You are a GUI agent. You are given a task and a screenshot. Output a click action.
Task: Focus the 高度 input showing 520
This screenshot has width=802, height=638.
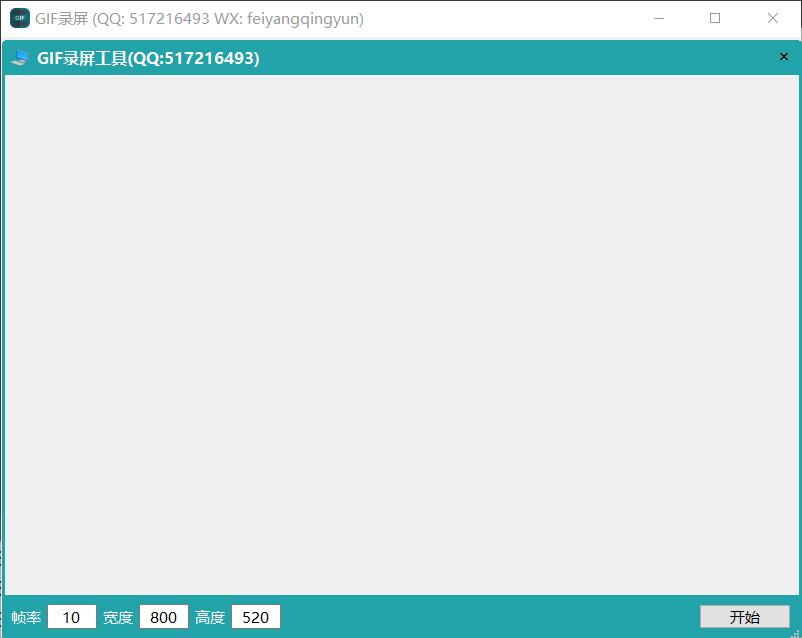(x=256, y=617)
